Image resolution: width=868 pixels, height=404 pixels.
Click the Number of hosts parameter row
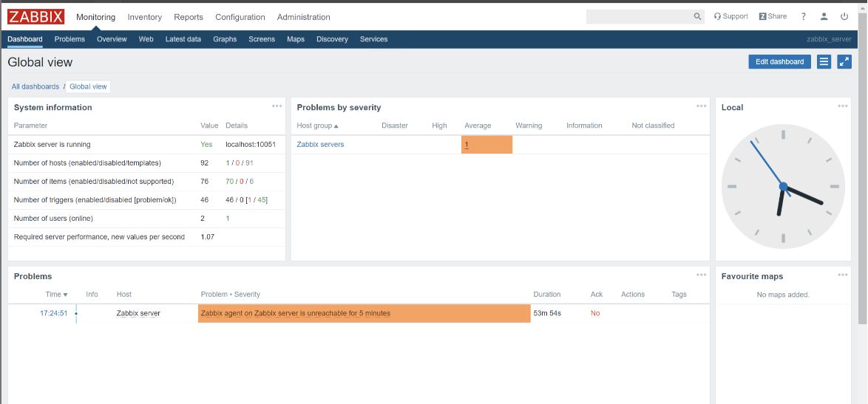point(146,163)
